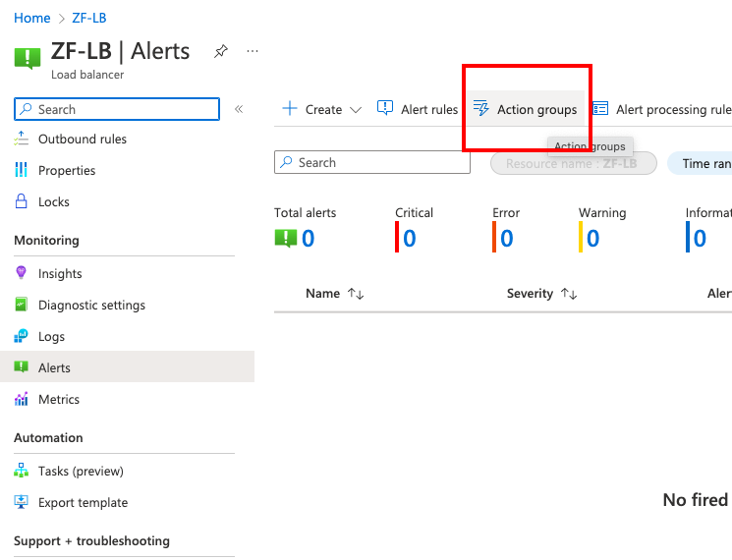Click the sidebar Search input field
The height and width of the screenshot is (560, 732).
(117, 109)
